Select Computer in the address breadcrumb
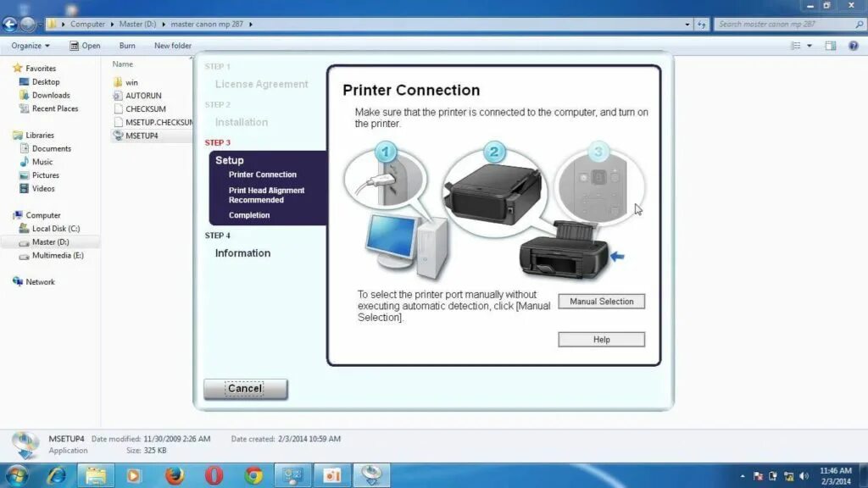Image resolution: width=868 pixels, height=488 pixels. click(87, 25)
